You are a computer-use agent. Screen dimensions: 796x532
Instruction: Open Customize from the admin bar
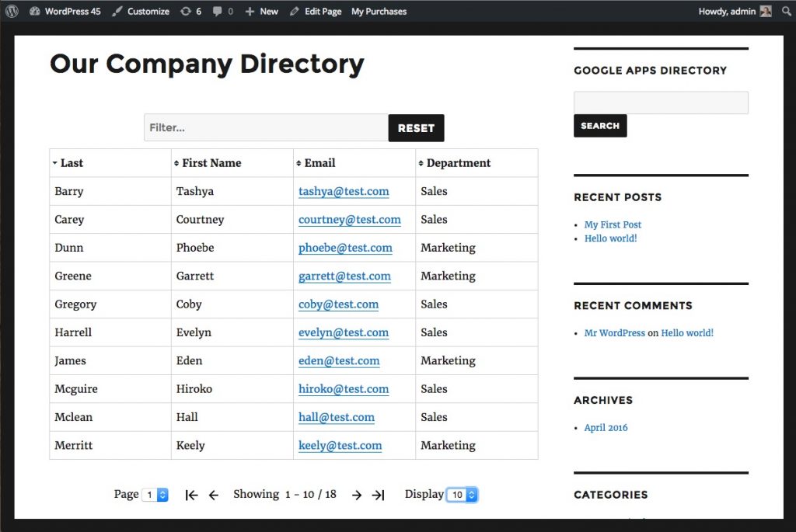click(x=141, y=11)
